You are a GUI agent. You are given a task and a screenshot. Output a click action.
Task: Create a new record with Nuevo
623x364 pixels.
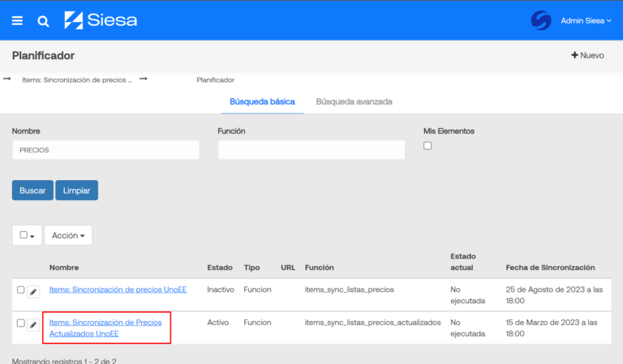click(588, 56)
